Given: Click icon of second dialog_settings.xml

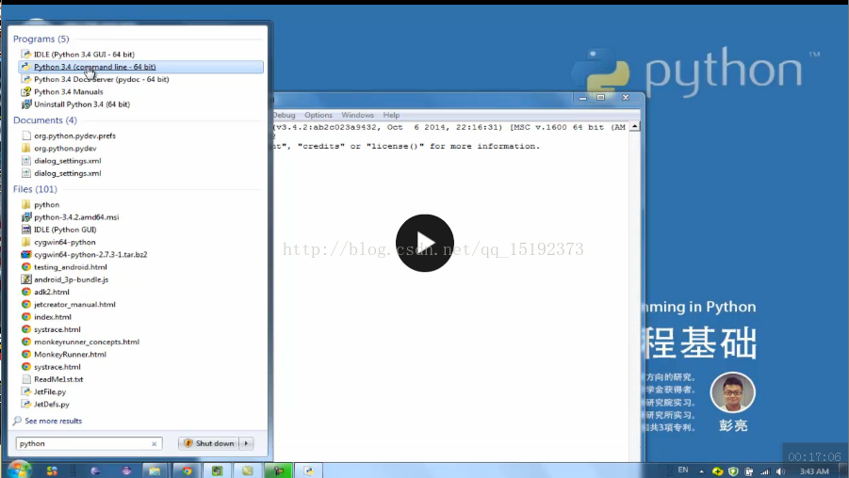Looking at the screenshot, I should point(26,173).
